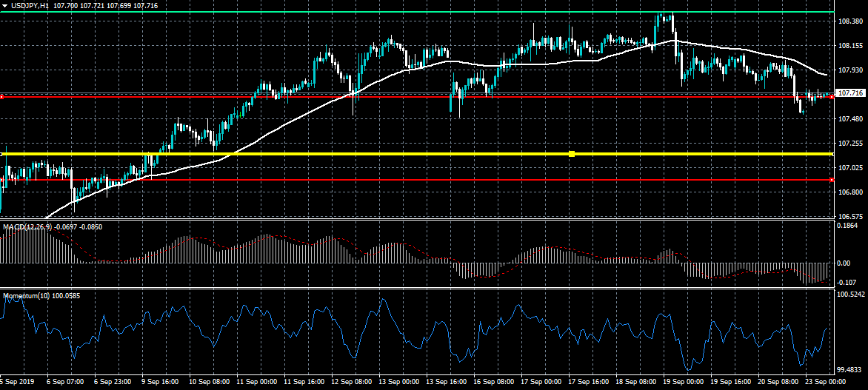Click the 0.00 MACD scale value
Image resolution: width=868 pixels, height=390 pixels.
[845, 263]
